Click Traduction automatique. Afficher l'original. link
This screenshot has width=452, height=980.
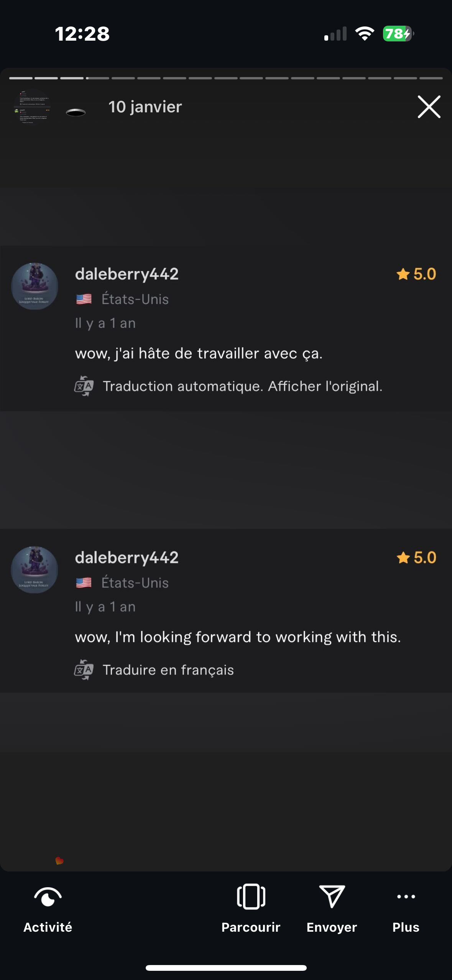click(x=243, y=386)
